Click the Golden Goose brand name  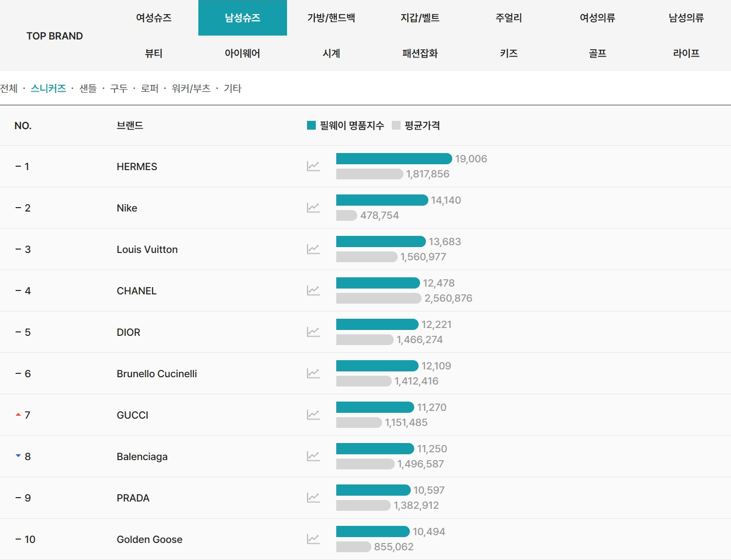150,540
